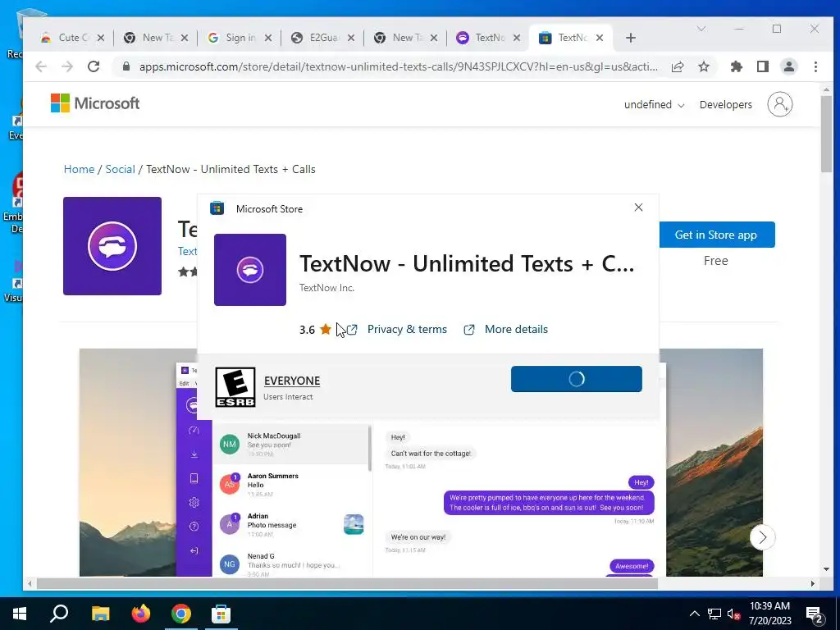840x630 pixels.
Task: Click the horizontal page scrollbar
Action: pos(347,583)
